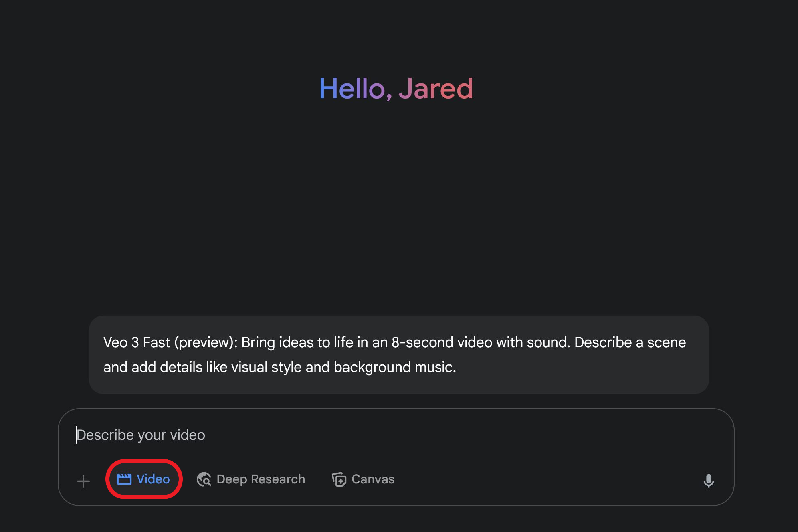This screenshot has height=532, width=798.
Task: Tap the clapperboard icon beside the word Video
Action: click(x=125, y=479)
